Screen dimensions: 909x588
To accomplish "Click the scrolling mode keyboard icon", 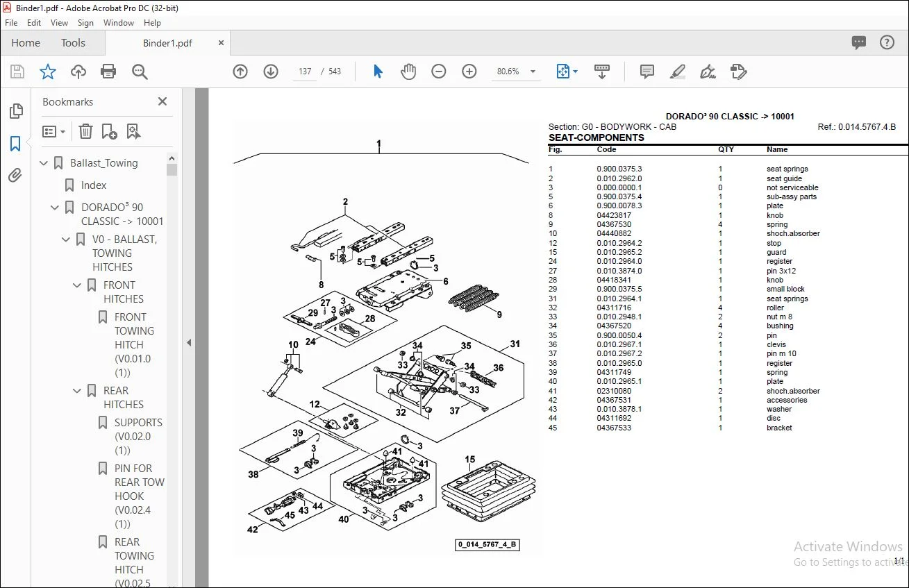I will click(x=602, y=72).
